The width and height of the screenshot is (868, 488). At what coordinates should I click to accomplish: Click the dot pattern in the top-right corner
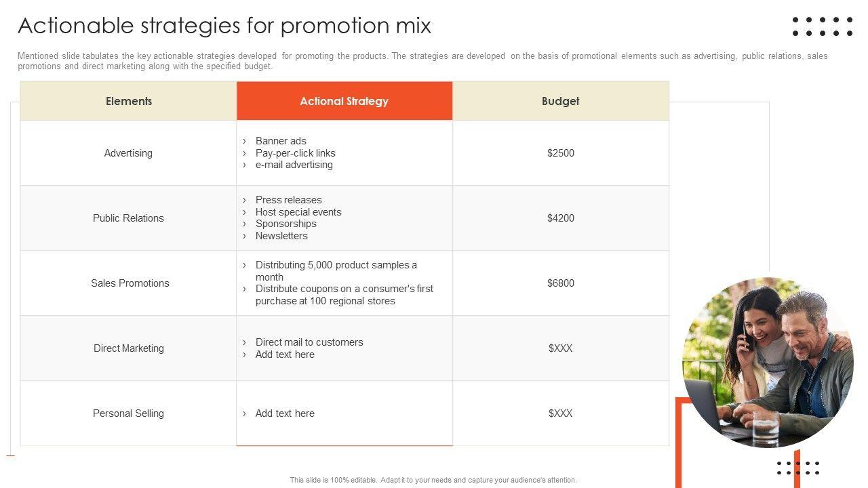pyautogui.click(x=822, y=26)
